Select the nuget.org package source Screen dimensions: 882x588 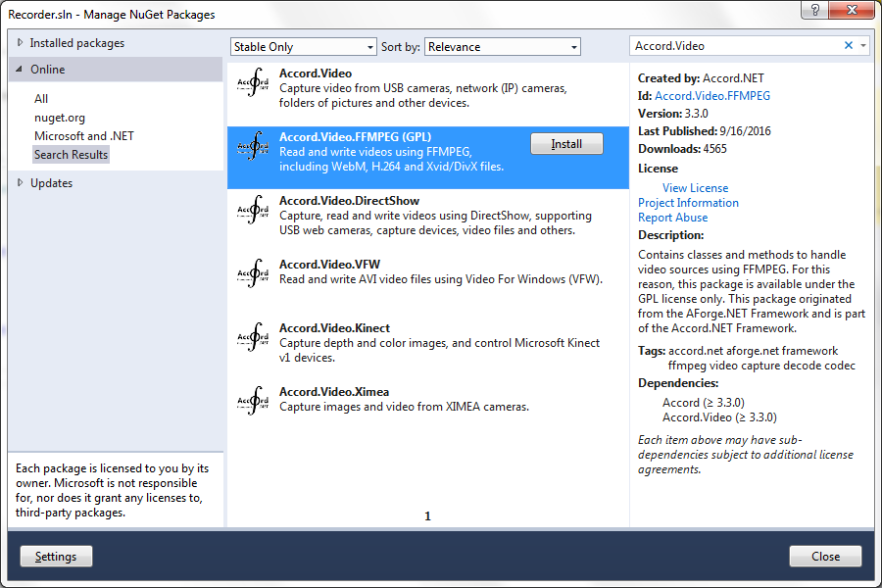(x=60, y=118)
